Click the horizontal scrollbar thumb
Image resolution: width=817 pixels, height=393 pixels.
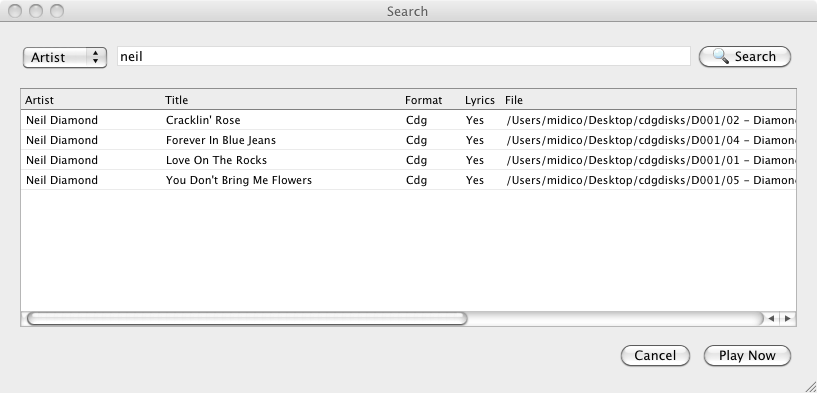[247, 318]
